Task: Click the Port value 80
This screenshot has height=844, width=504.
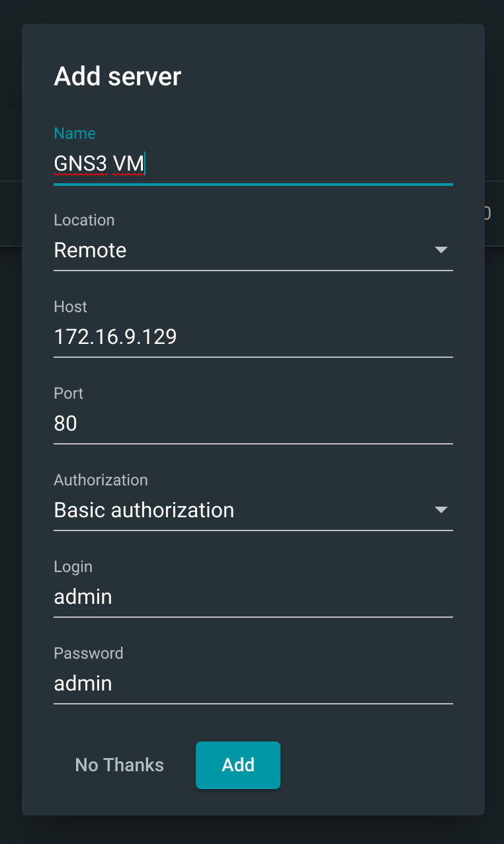Action: point(65,423)
